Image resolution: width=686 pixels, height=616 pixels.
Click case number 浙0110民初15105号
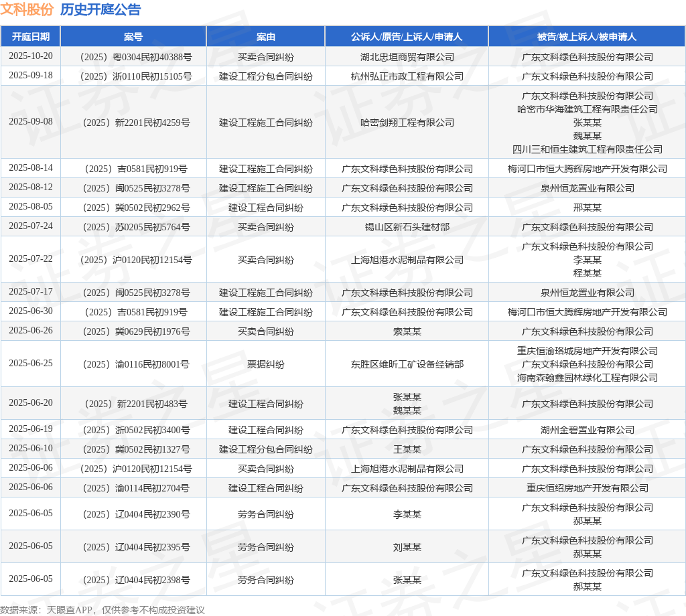136,76
